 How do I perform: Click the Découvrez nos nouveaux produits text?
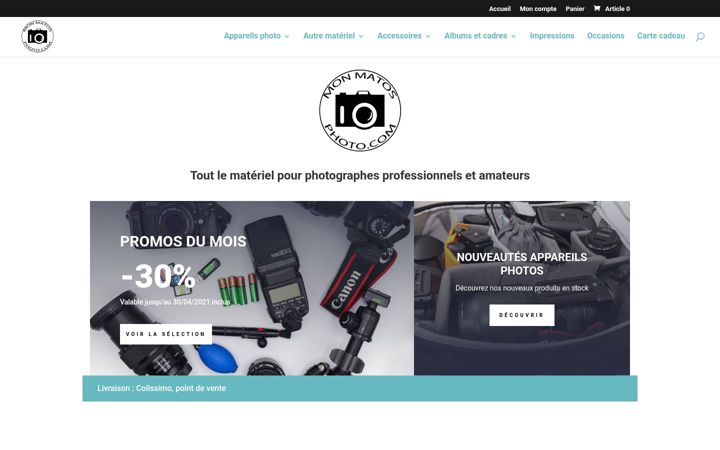click(522, 288)
